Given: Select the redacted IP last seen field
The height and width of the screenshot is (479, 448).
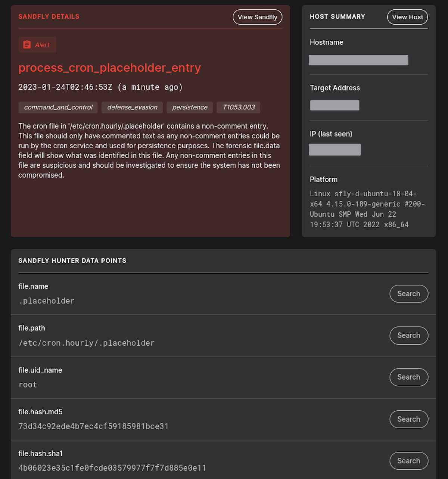Looking at the screenshot, I should point(335,149).
